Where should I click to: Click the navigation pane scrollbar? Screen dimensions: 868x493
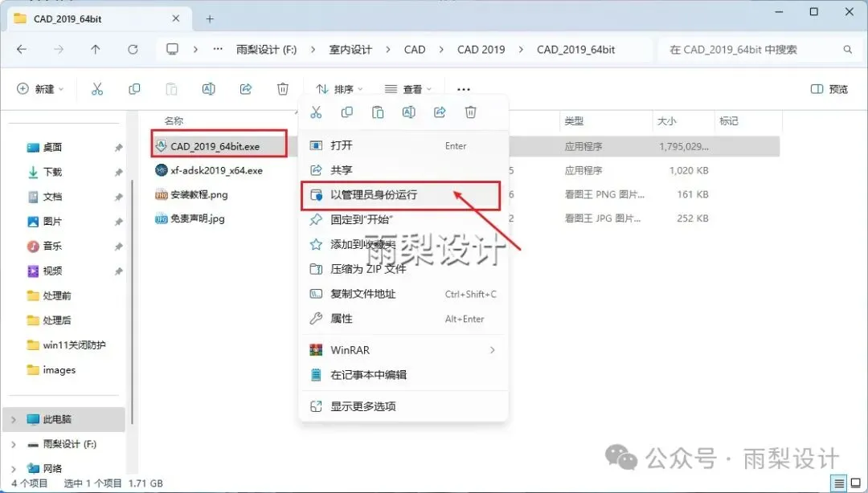point(132,302)
